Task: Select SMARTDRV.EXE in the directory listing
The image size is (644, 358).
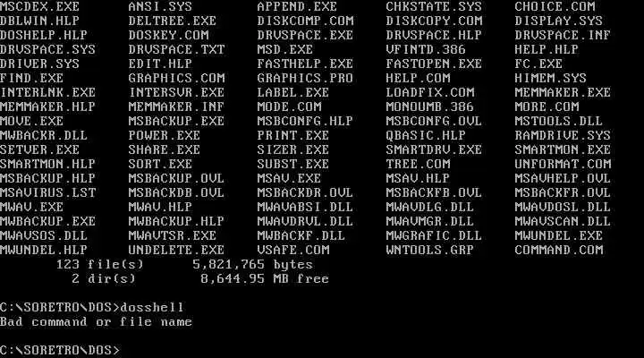Action: click(434, 149)
